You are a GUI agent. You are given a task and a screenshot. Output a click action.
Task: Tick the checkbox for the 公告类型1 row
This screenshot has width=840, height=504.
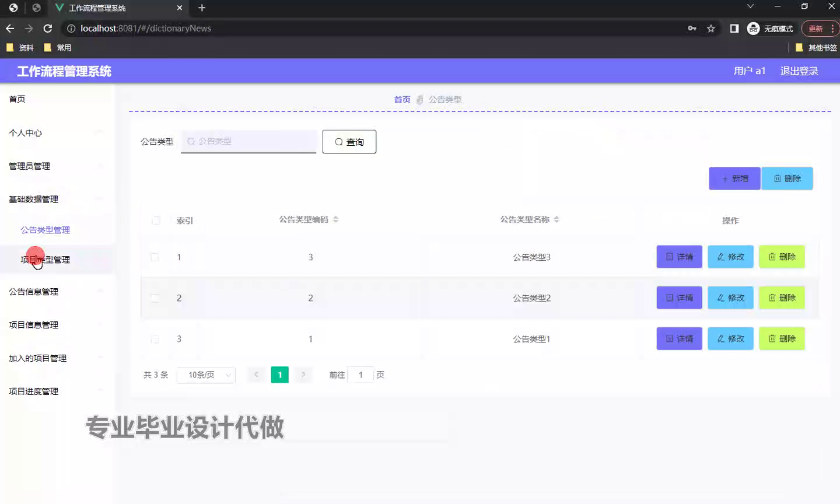(155, 339)
